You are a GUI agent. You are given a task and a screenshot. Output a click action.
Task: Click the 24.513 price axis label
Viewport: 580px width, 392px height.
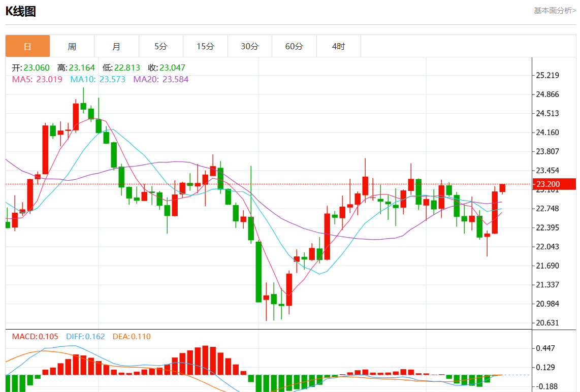(547, 114)
